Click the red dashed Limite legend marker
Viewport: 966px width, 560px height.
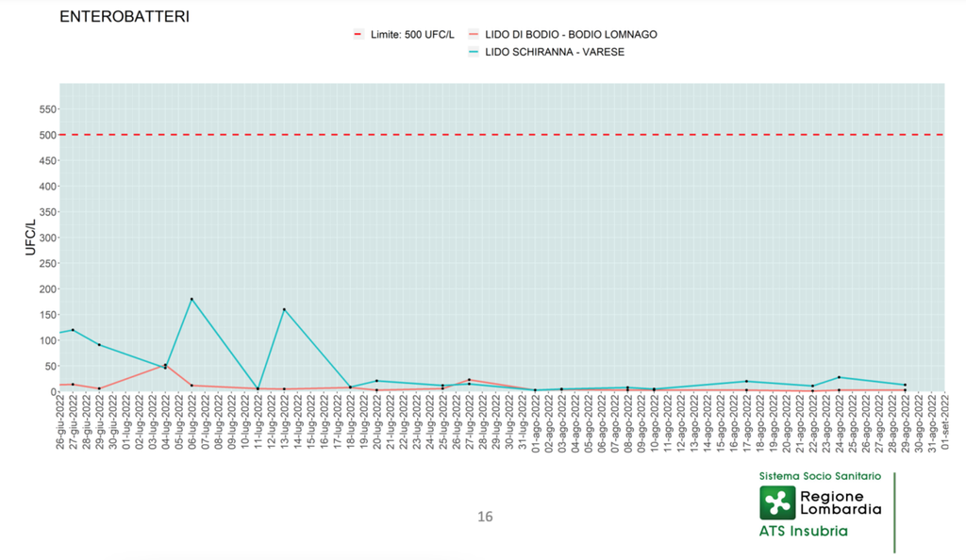[358, 35]
